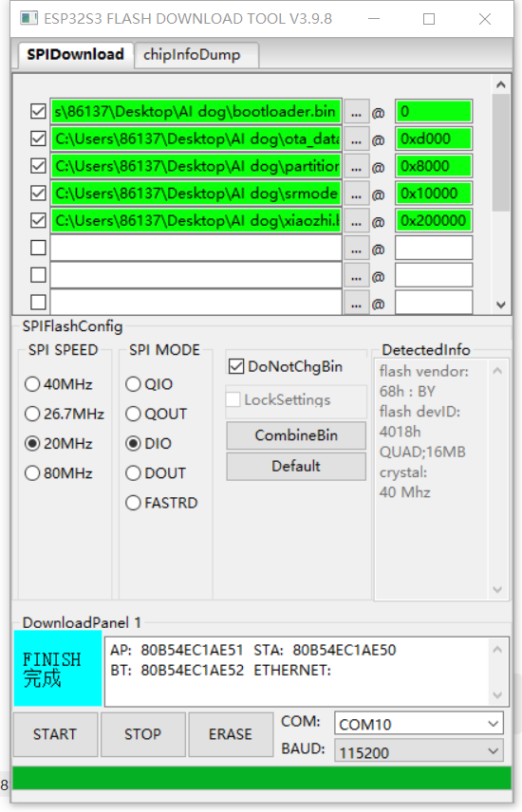Screen dimensions: 522x812
Task: Uncheck the partition file checkbox
Action: pyautogui.click(x=38, y=166)
